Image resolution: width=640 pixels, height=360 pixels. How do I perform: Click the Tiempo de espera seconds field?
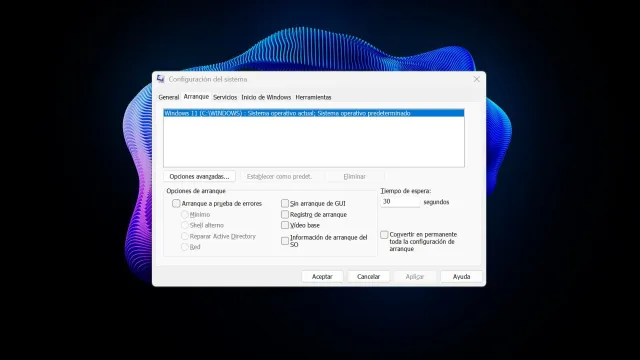(x=400, y=202)
